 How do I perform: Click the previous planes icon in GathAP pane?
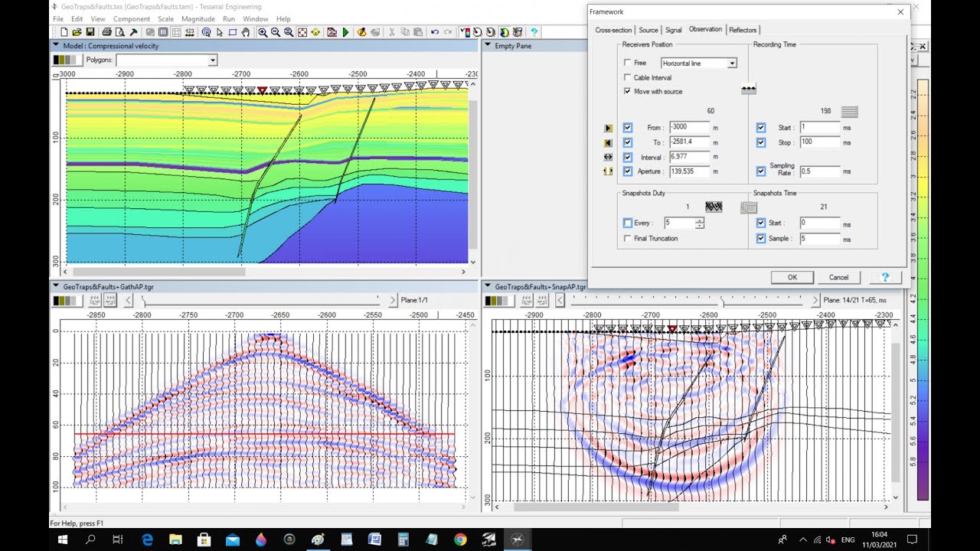tap(96, 301)
